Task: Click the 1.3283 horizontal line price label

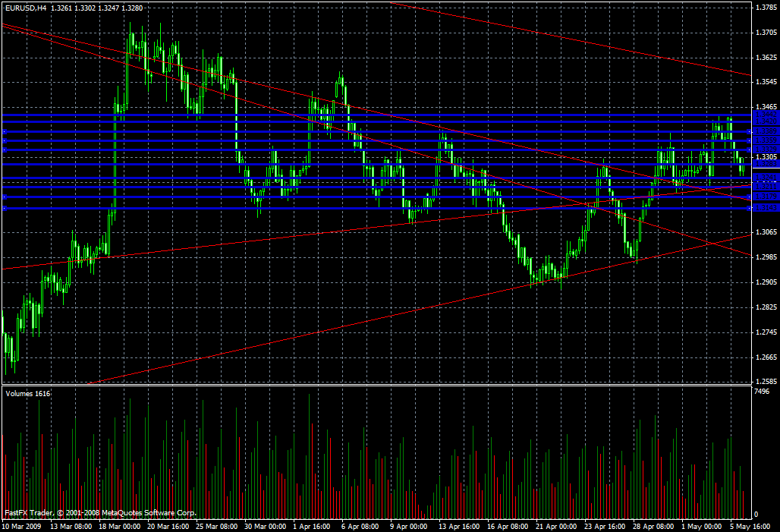Action: coord(766,164)
